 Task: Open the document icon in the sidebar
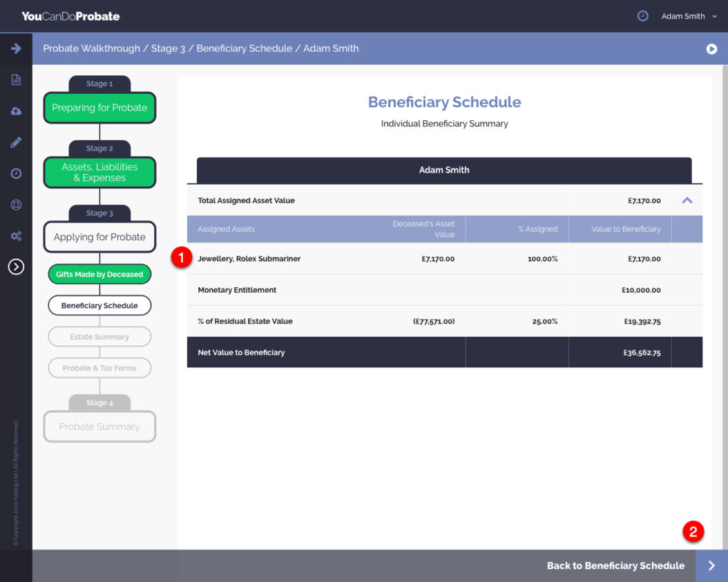click(16, 80)
